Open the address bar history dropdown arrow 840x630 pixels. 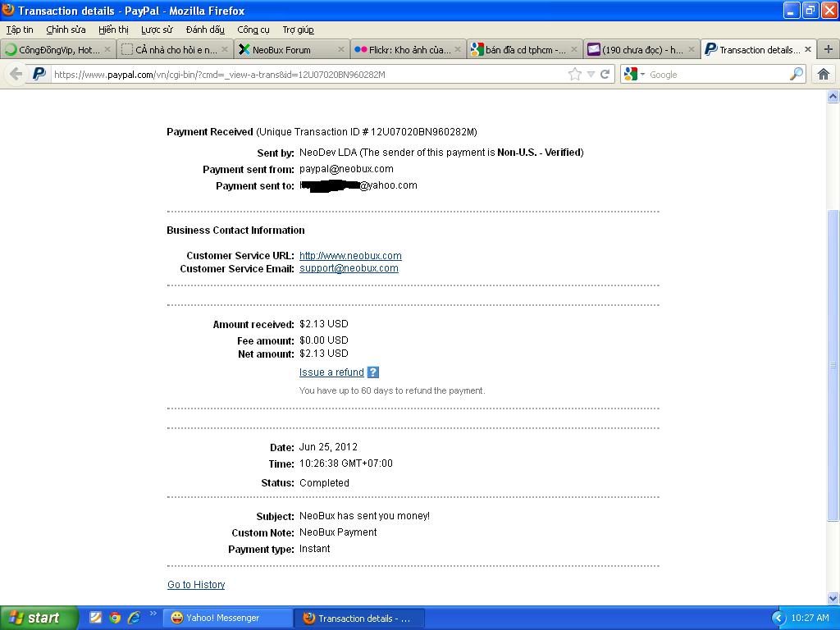point(591,75)
